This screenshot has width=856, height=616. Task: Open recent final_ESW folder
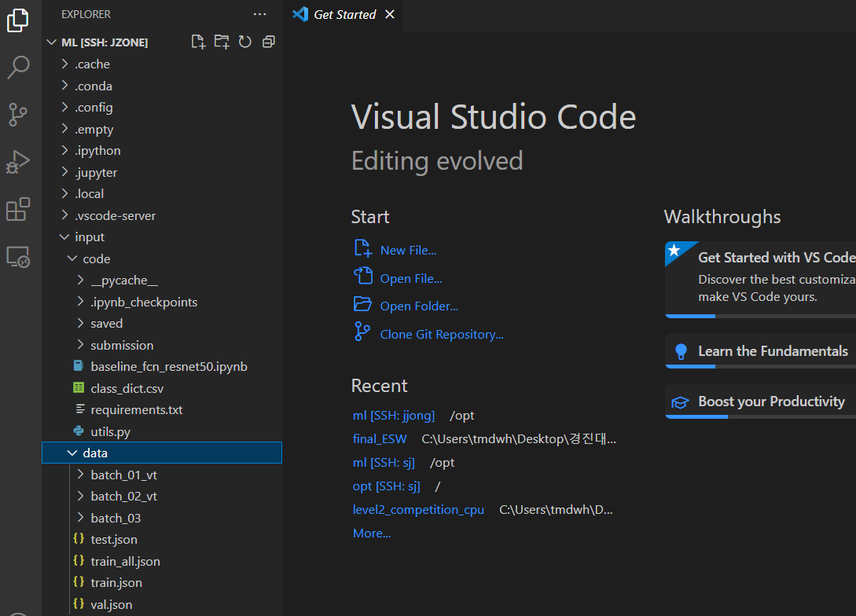point(380,439)
